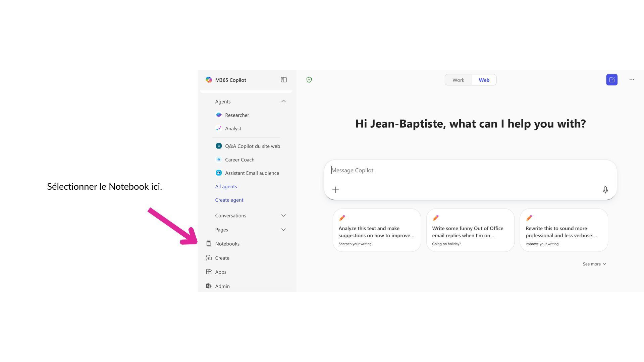Screen dimensions: 644x362
Task: Select the Rewrite this to sound professional card
Action: pyautogui.click(x=564, y=230)
